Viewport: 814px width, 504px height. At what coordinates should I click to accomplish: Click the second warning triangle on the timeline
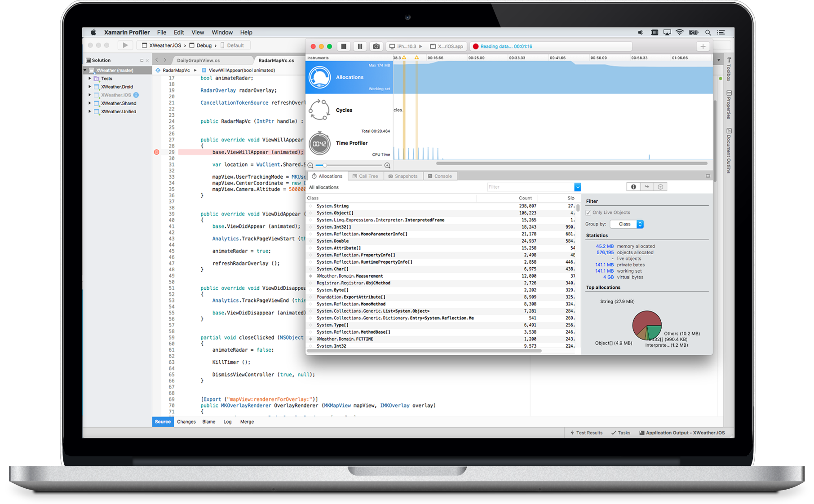[417, 57]
